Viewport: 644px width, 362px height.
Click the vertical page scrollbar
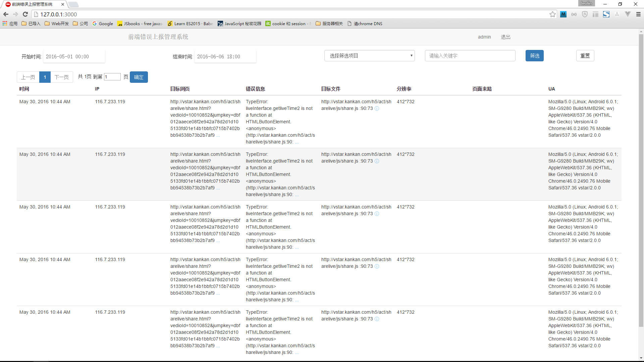(x=641, y=181)
